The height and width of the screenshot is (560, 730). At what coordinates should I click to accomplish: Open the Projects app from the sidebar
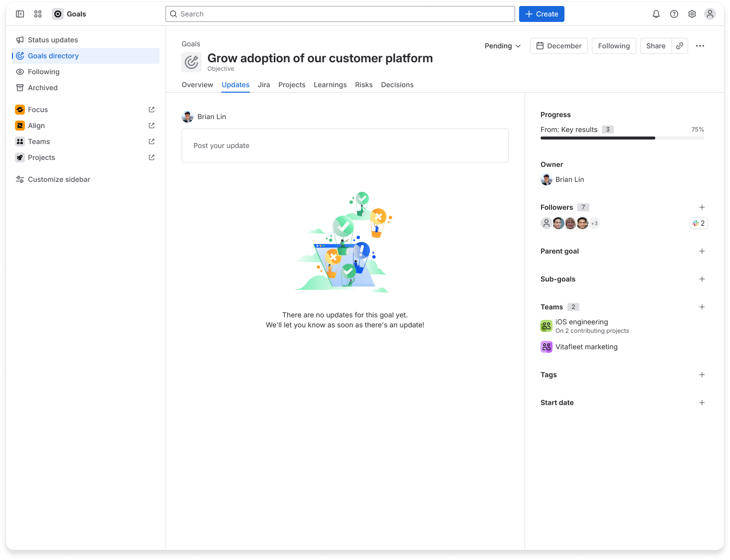click(42, 157)
